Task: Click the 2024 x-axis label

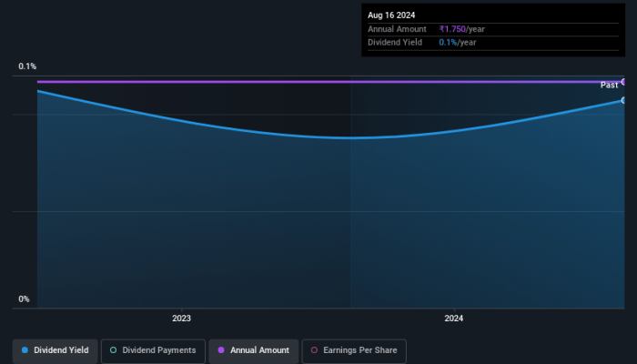Action: (x=453, y=318)
